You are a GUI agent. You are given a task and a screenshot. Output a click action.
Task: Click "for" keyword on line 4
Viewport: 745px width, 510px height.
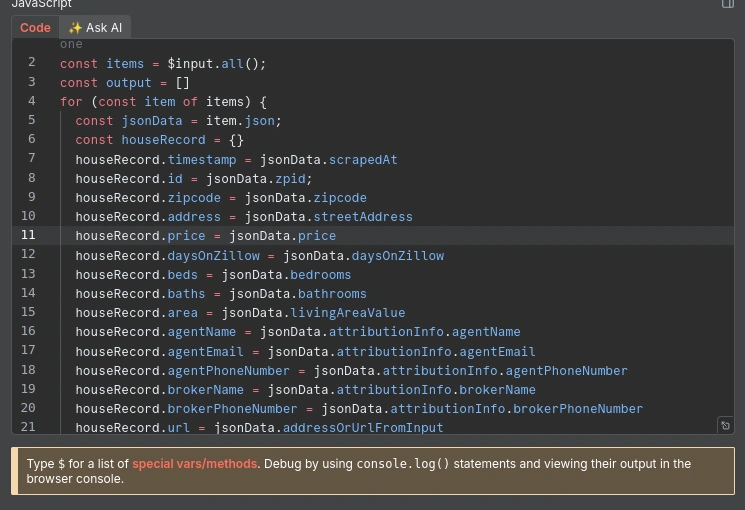[x=71, y=102]
